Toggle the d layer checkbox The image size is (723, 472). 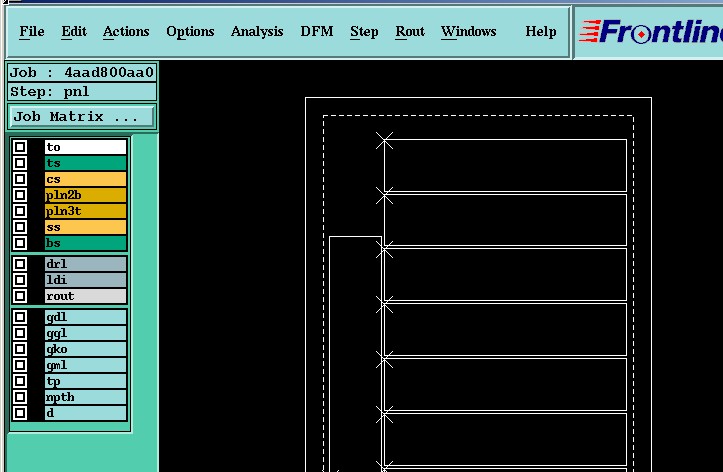[x=20, y=413]
